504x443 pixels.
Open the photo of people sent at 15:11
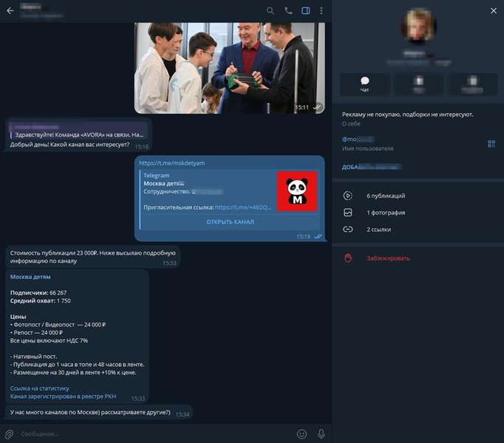230,68
